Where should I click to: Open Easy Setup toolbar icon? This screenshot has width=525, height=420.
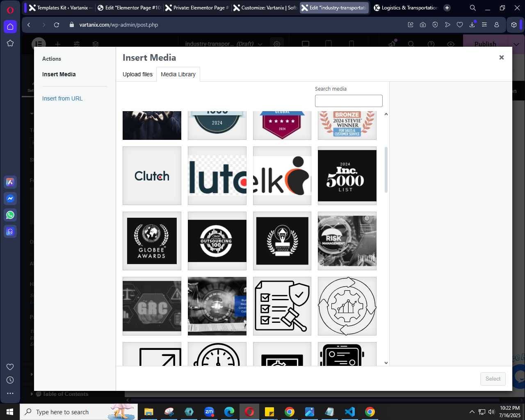pos(484,25)
